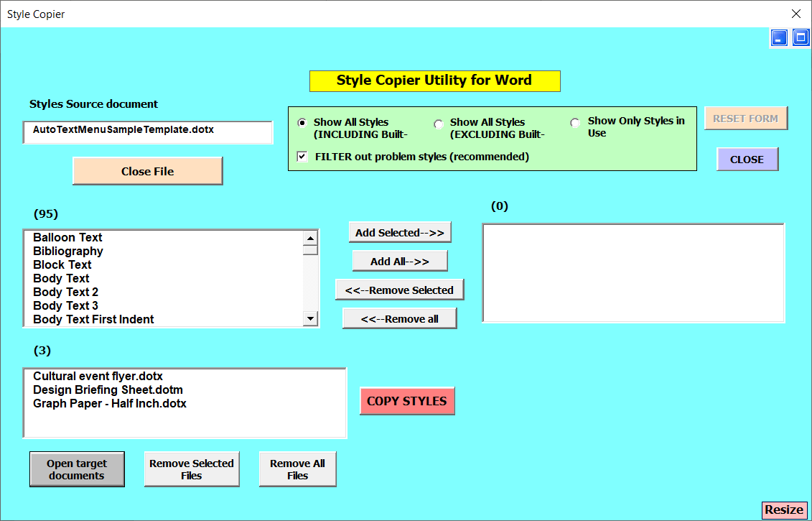Click the purple CLOSE button
Screen dimensions: 812x521
point(747,159)
